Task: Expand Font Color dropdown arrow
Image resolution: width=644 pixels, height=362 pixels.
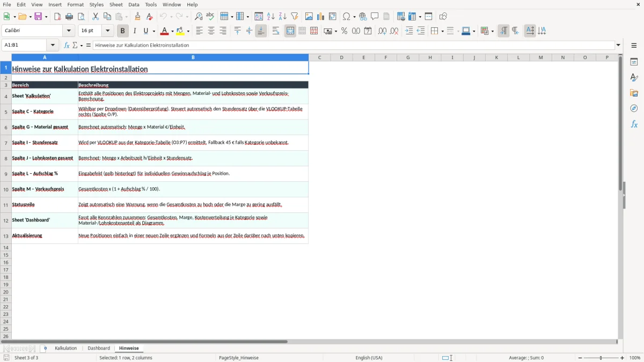Action: point(172,31)
